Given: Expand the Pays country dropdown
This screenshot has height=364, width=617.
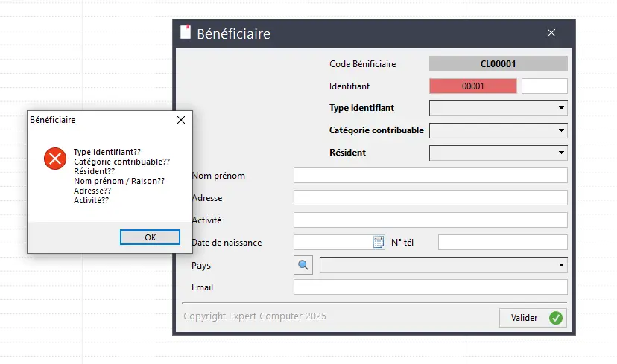Looking at the screenshot, I should [x=443, y=265].
